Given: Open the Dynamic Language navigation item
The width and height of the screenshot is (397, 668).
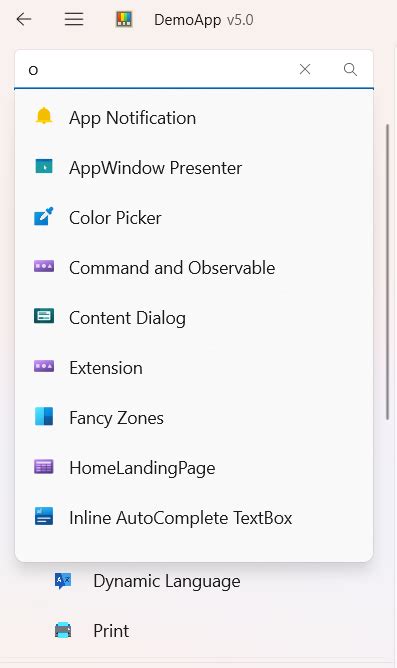Looking at the screenshot, I should (167, 581).
